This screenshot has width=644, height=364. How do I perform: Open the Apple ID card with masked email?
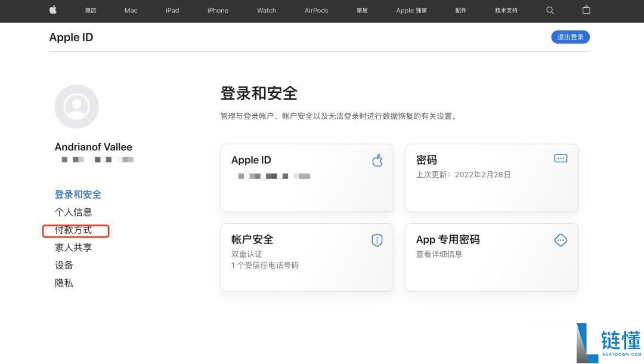click(x=307, y=177)
